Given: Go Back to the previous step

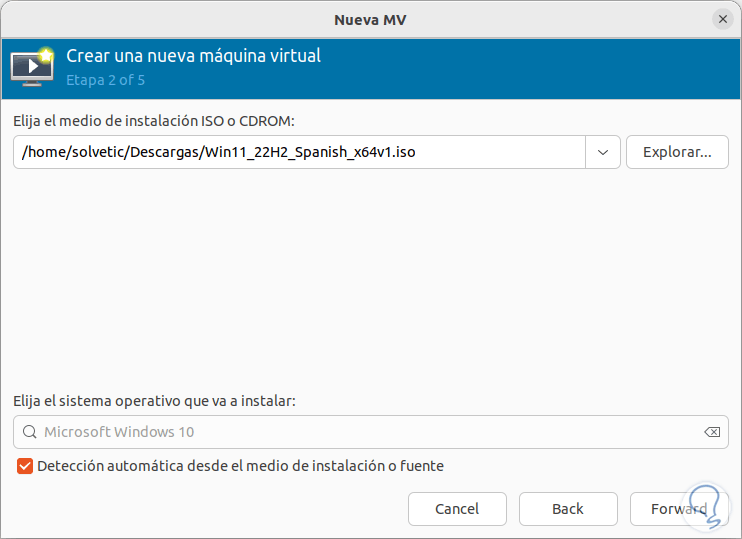Looking at the screenshot, I should [x=568, y=509].
